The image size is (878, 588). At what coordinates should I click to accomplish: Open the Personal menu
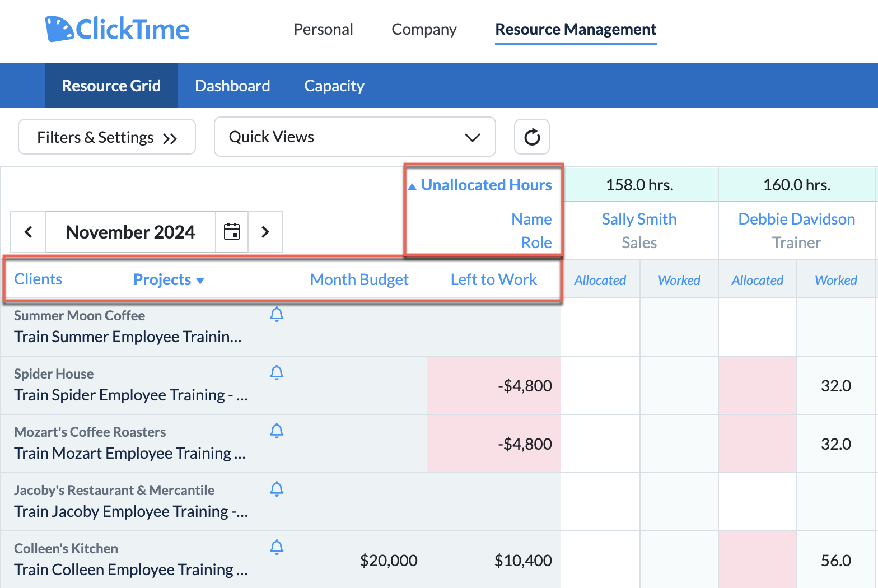click(x=323, y=29)
